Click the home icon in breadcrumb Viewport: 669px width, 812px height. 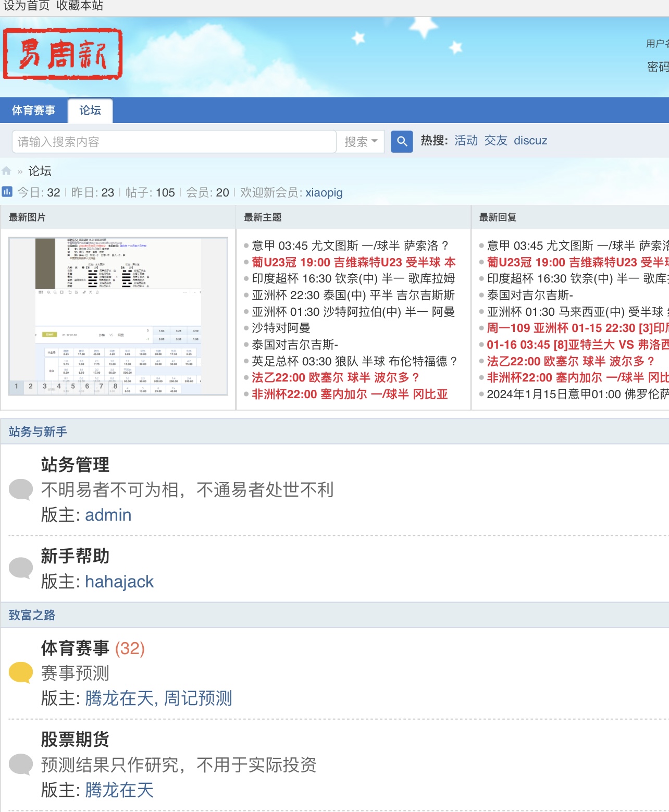(7, 171)
